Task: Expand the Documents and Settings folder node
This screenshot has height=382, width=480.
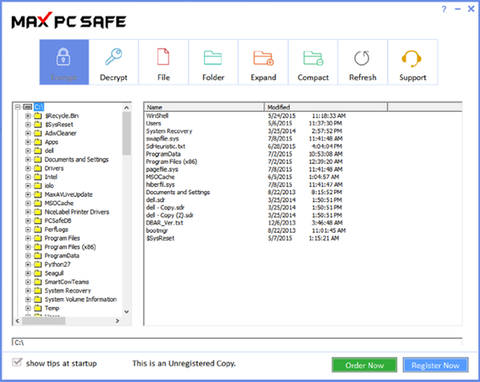Action: [28, 159]
